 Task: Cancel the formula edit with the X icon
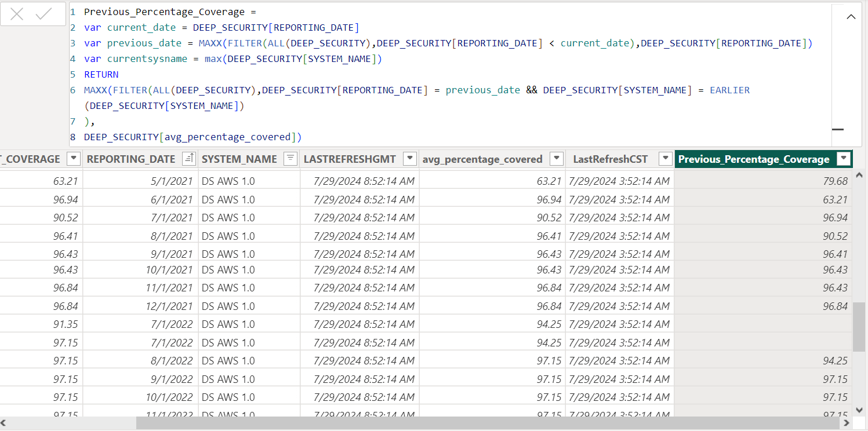(17, 14)
